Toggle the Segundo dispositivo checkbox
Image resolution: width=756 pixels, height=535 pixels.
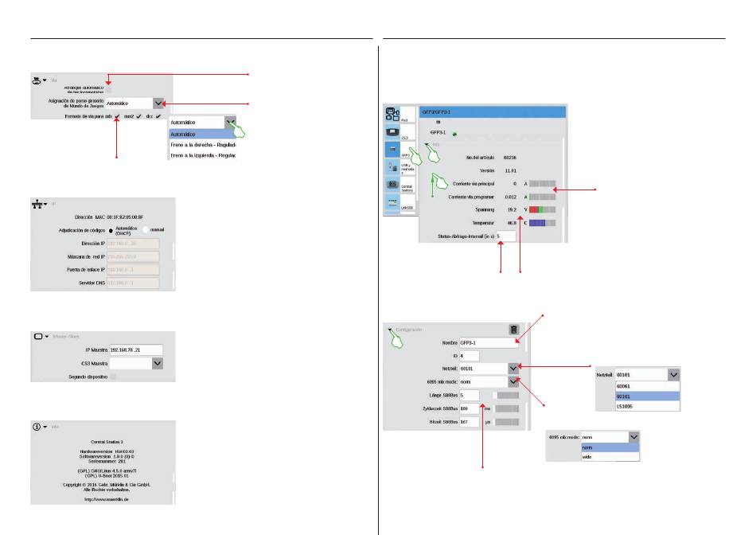[113, 377]
